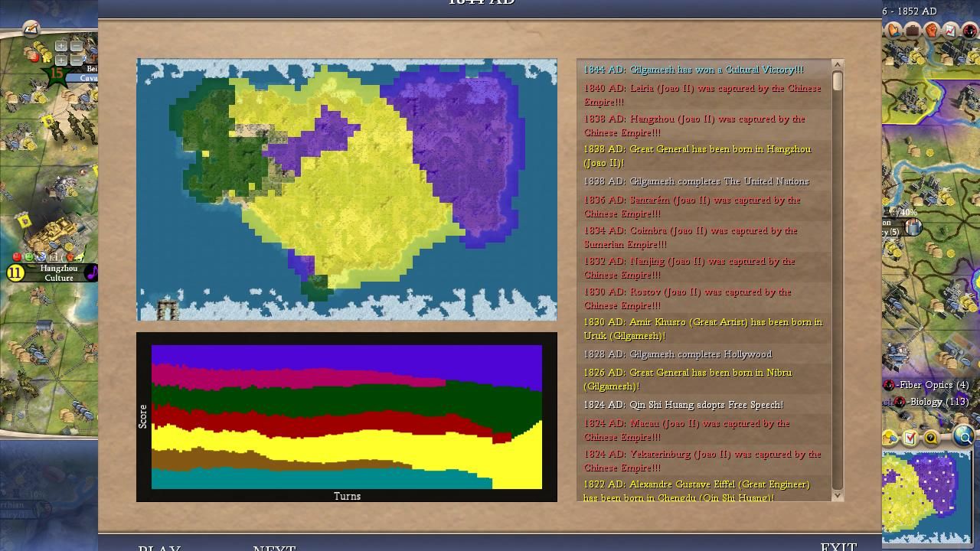The image size is (980, 551).
Task: Click the replay log scroll-down arrow
Action: pos(837,495)
